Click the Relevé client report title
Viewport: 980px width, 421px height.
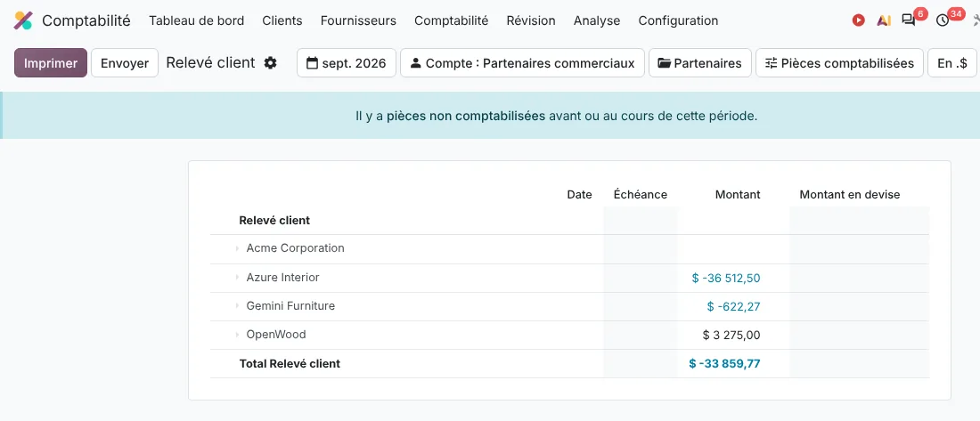(x=210, y=62)
